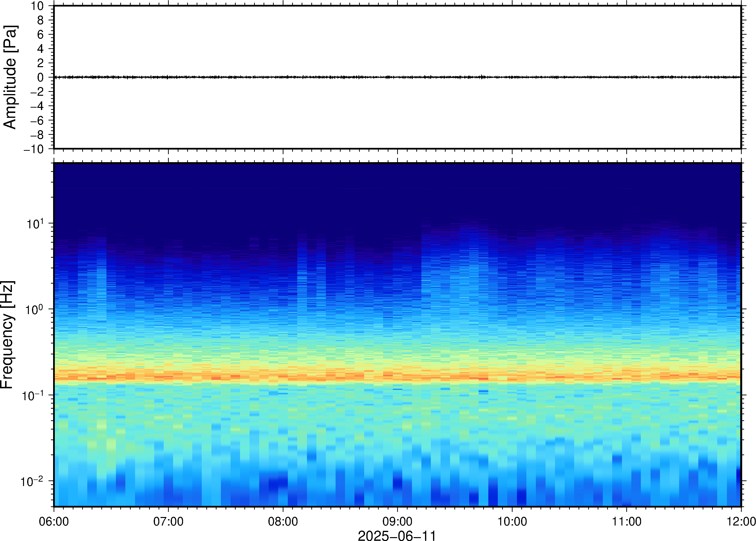Screen dimensions: 756x541
Task: Click amplitude tick label 6
Action: pos(41,34)
